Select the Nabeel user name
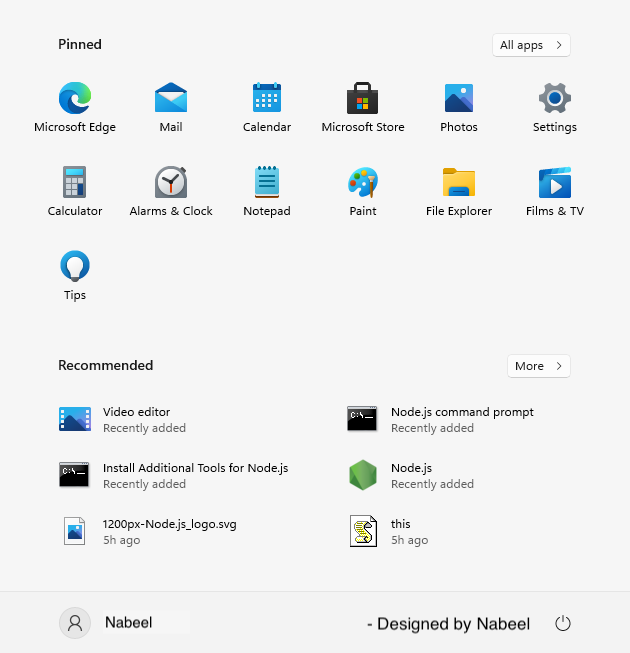630x653 pixels. [129, 623]
